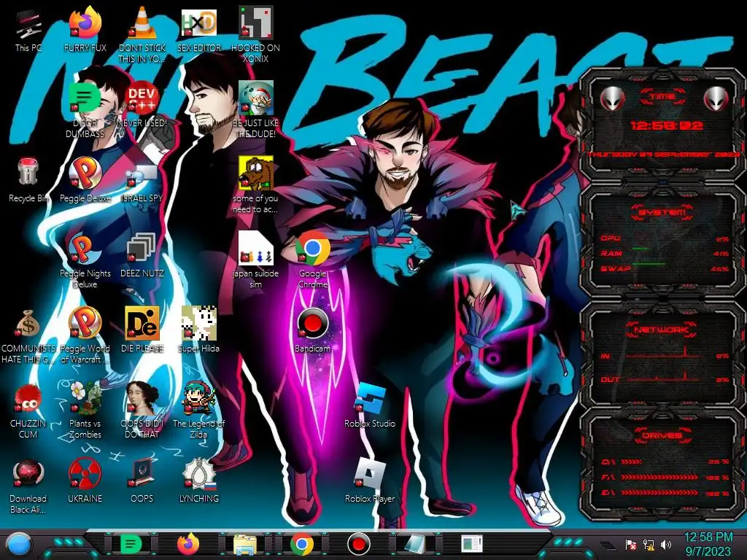Click the Start orb on the taskbar
The height and width of the screenshot is (560, 747).
(19, 545)
